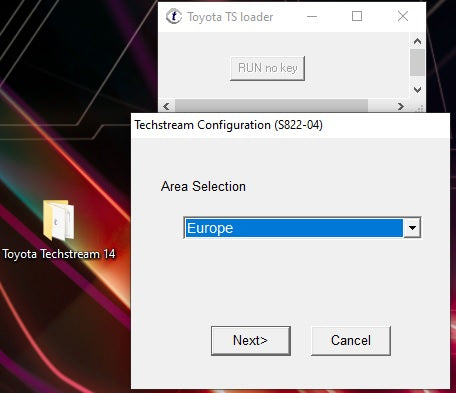Viewport: 456px width, 393px height.
Task: Click the horizontal scrollbar left arrow
Action: tap(166, 106)
